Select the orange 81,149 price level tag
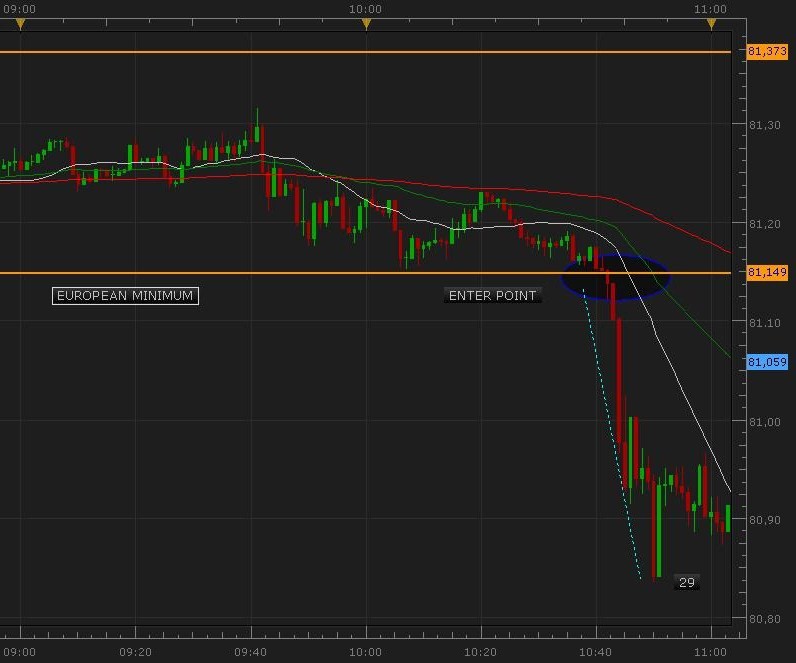Screen dimensions: 796x663 [x=767, y=273]
